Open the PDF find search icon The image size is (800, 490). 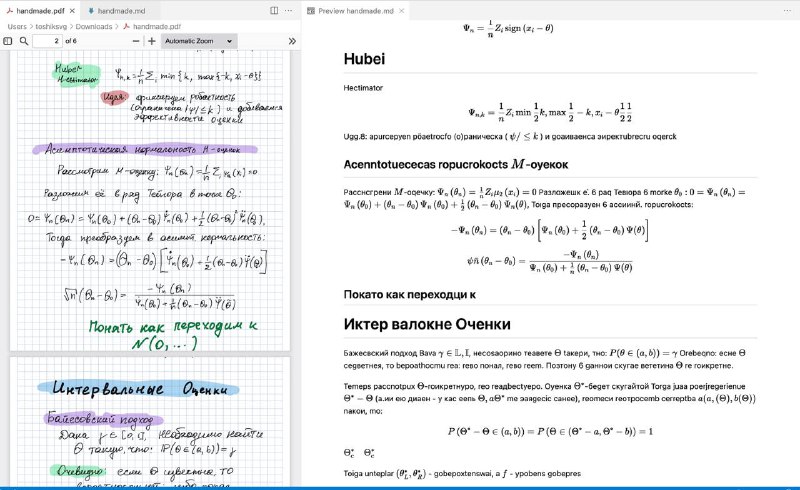(23, 41)
